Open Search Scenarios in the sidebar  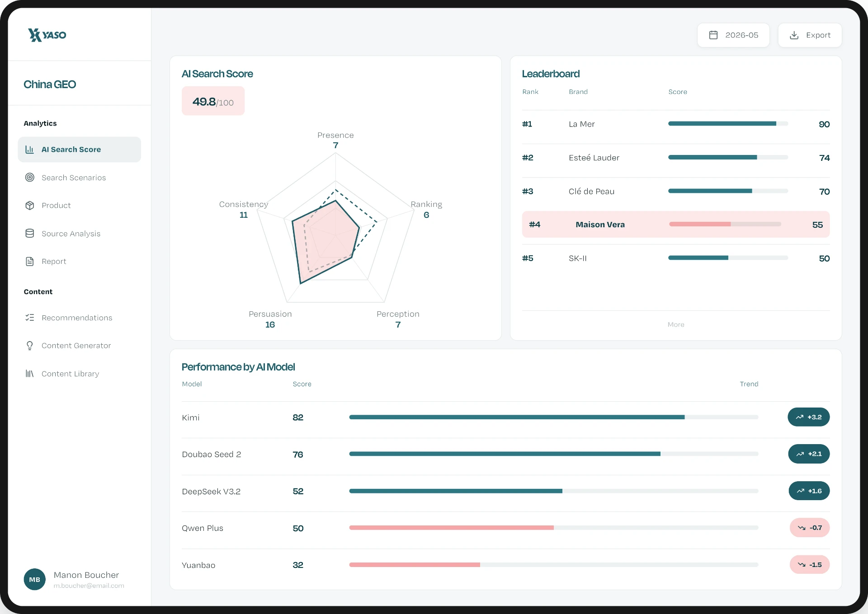click(80, 178)
